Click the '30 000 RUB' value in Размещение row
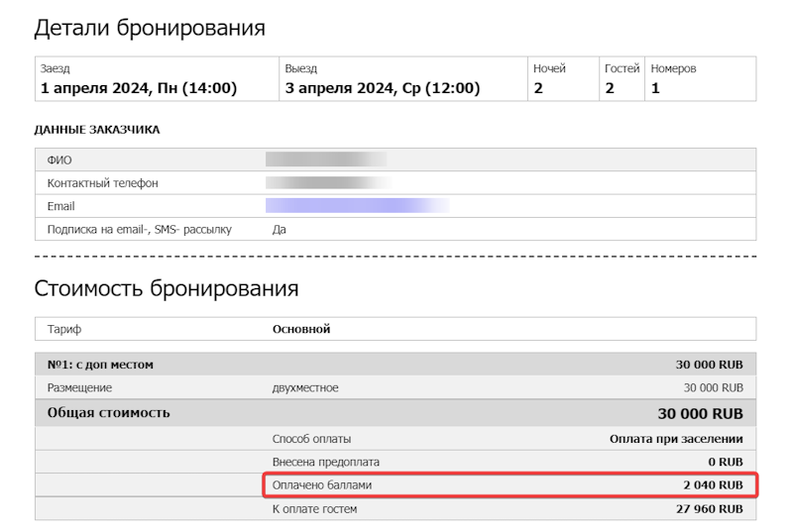The width and height of the screenshot is (793, 532). 714,388
